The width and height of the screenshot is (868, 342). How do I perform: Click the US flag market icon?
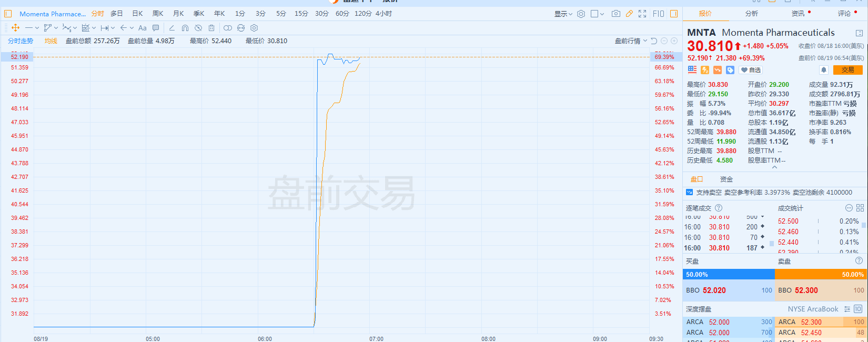pyautogui.click(x=692, y=70)
